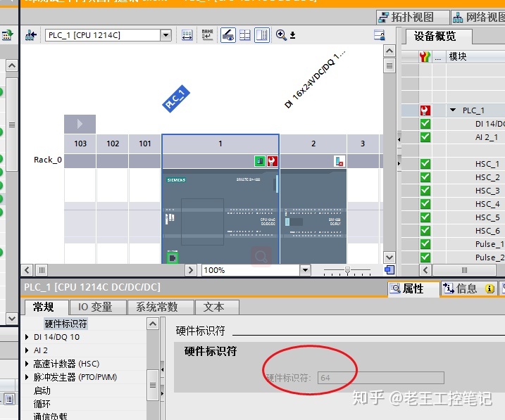Screen dimensions: 505x420
Task: Select the CPU 1214C module graphic in slot 1
Action: (220, 215)
